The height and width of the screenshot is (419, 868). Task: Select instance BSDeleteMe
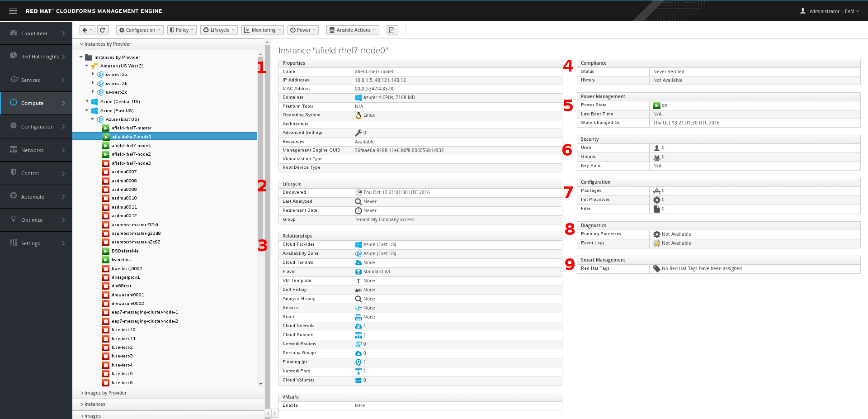pyautogui.click(x=125, y=251)
